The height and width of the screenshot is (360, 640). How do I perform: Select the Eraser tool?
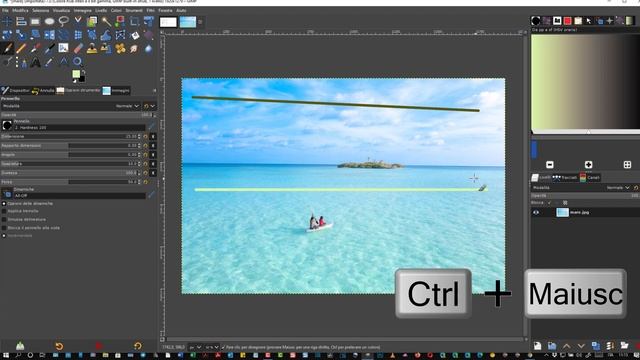click(78, 49)
